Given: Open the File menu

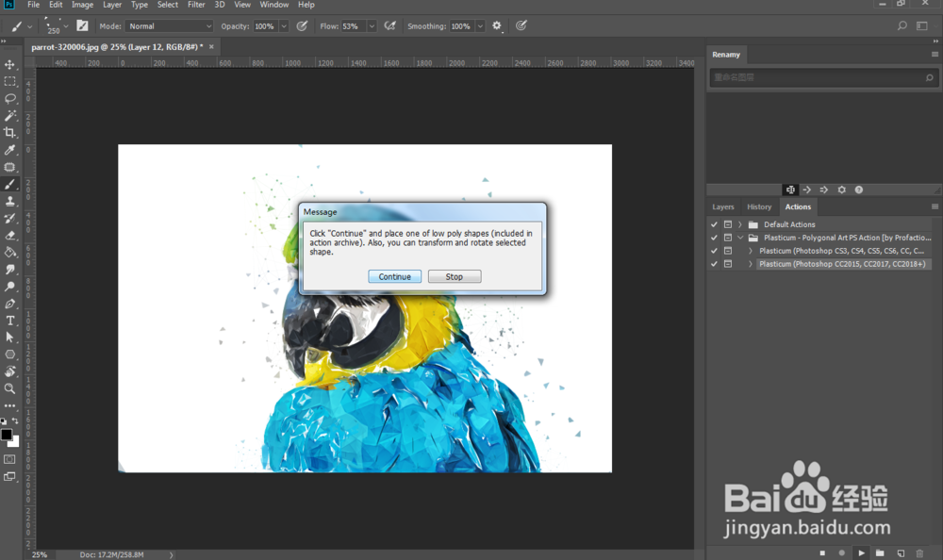Looking at the screenshot, I should pos(34,5).
